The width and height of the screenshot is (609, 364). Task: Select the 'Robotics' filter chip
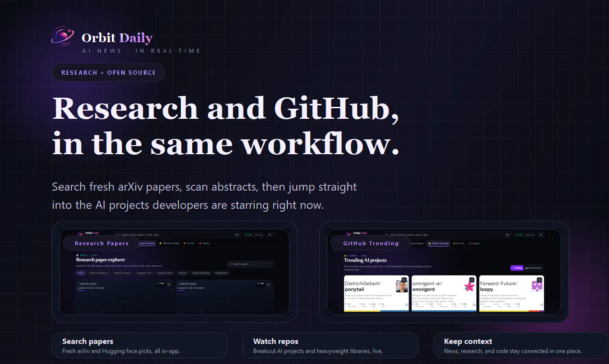183,273
